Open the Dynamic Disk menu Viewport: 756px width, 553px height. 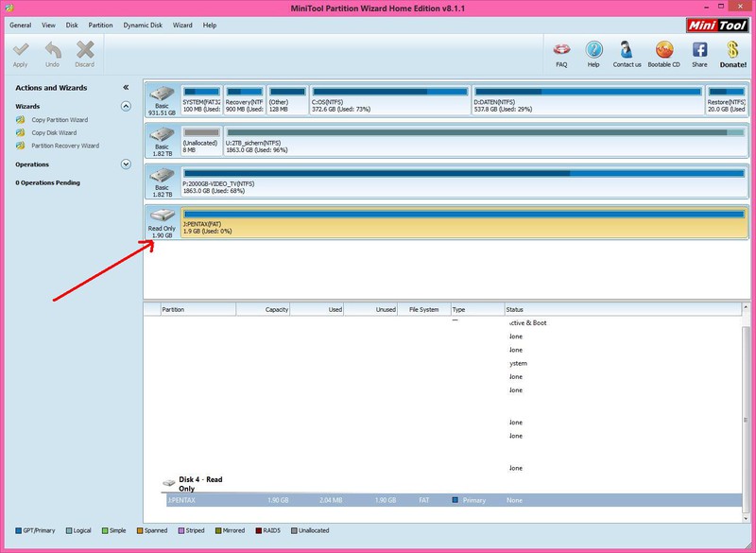143,26
